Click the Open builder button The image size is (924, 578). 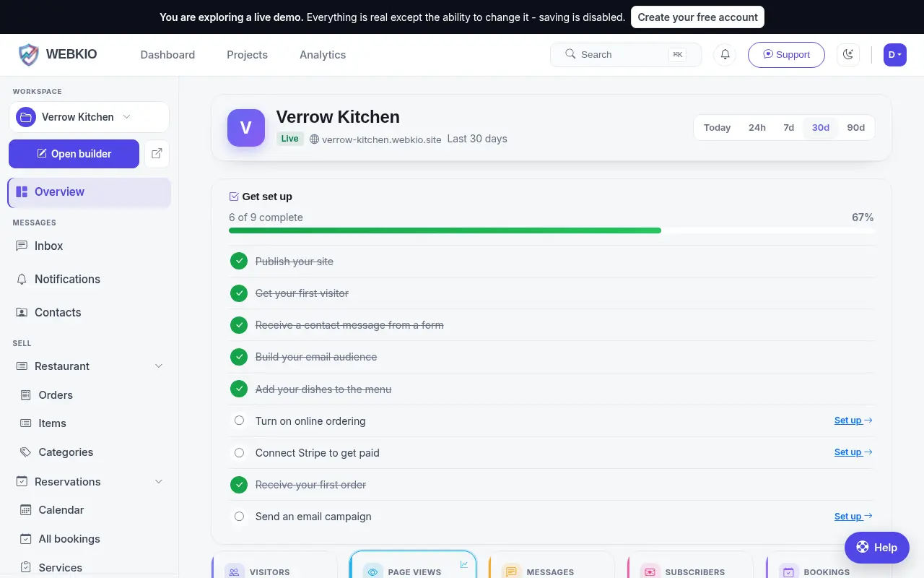[x=74, y=154]
